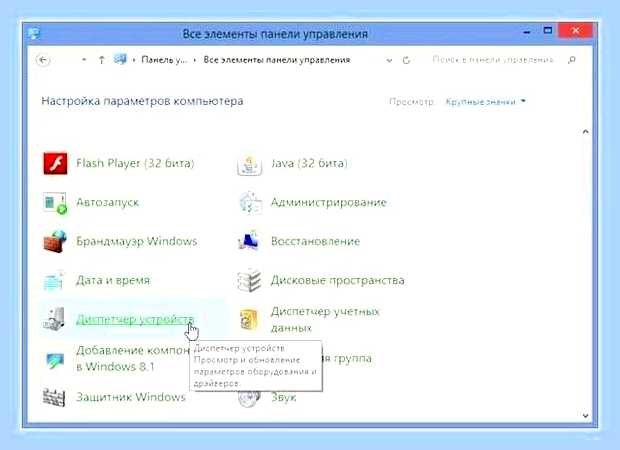Image resolution: width=620 pixels, height=450 pixels.
Task: Open the Java (32 бита) link
Action: pyautogui.click(x=309, y=163)
